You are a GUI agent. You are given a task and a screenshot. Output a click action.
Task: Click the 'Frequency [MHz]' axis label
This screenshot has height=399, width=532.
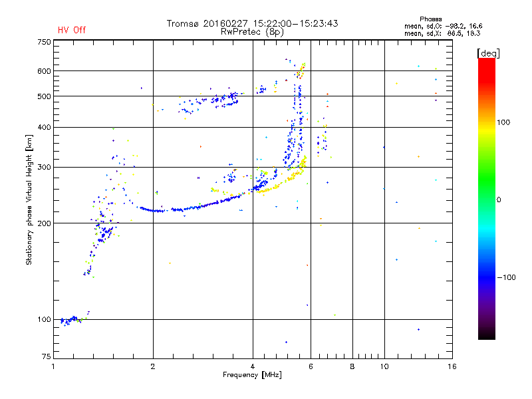[x=252, y=375]
